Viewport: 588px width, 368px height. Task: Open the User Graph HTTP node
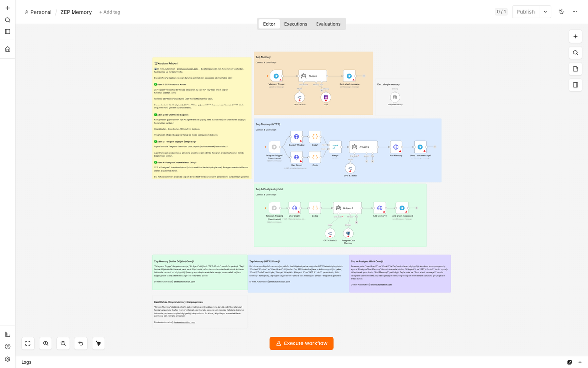296,158
